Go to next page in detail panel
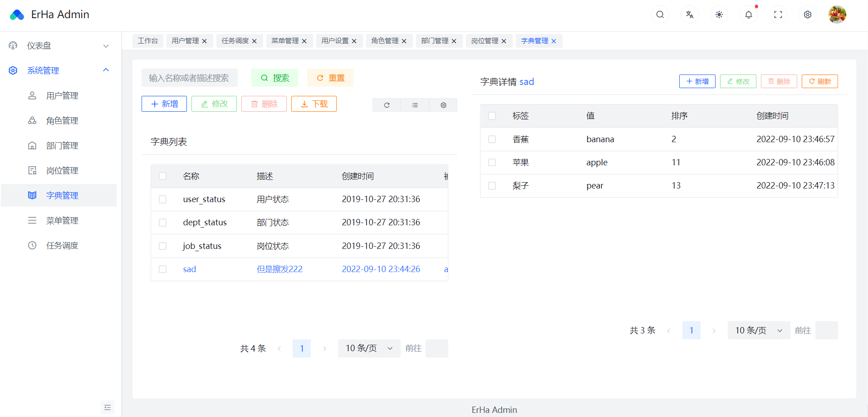This screenshot has height=417, width=868. [714, 331]
